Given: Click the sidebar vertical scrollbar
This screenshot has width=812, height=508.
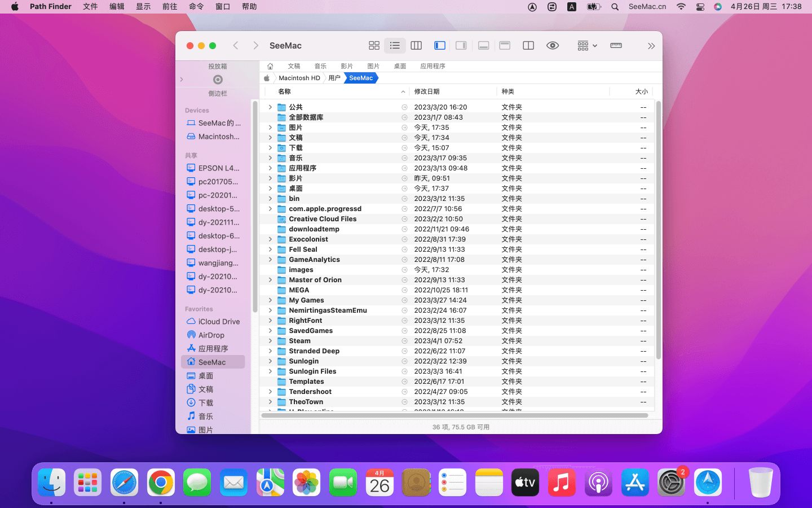Looking at the screenshot, I should pyautogui.click(x=255, y=207).
